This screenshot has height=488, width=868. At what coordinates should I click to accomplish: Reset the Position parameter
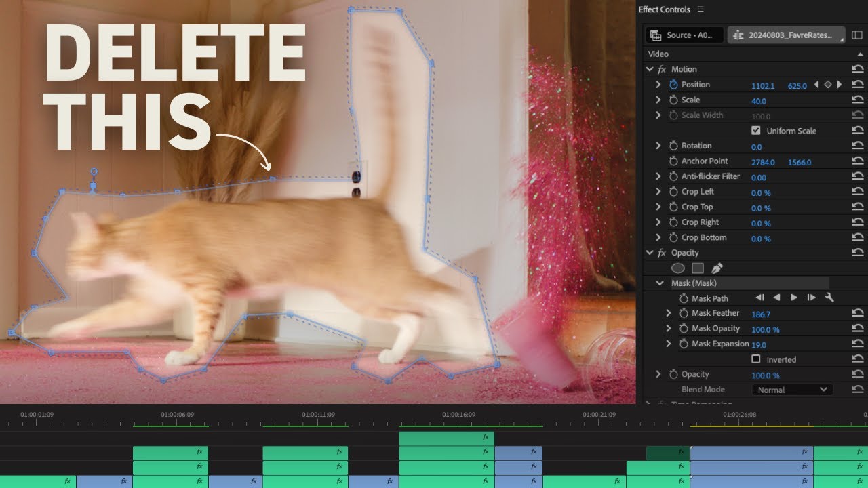pos(857,85)
